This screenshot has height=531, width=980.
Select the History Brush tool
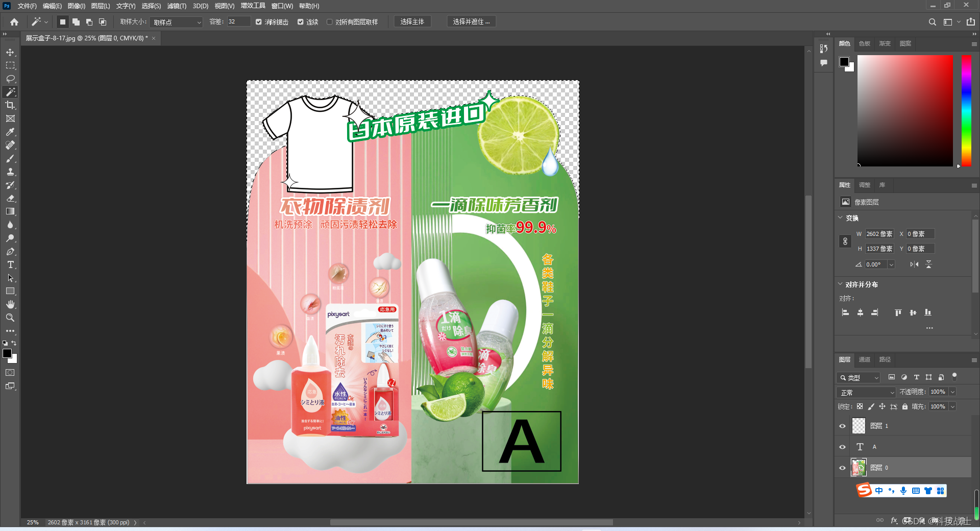point(10,185)
